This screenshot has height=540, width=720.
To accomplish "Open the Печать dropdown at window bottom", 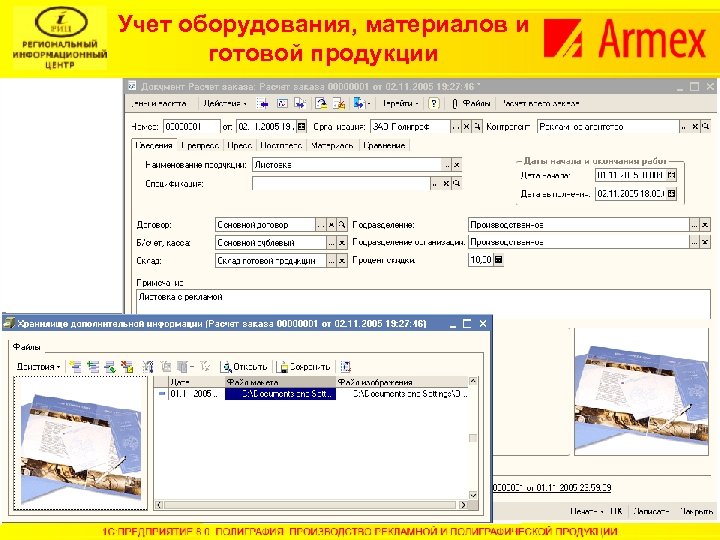I will pyautogui.click(x=586, y=511).
